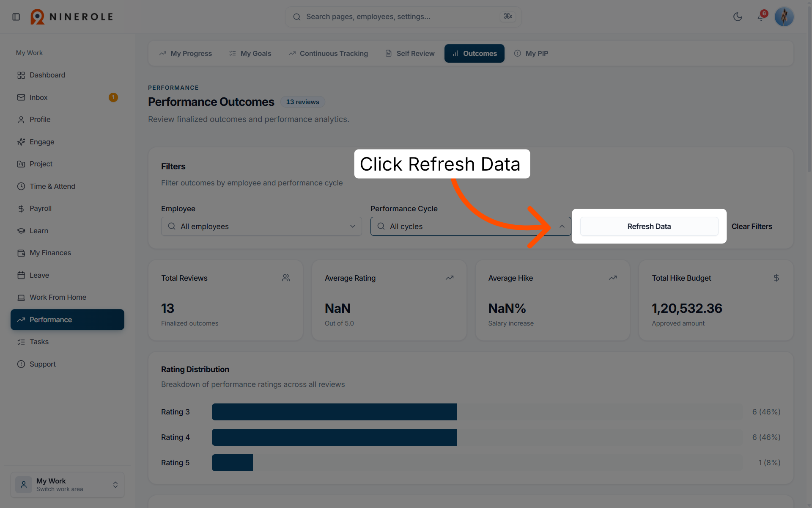The image size is (812, 508).
Task: Open the All employees dropdown
Action: click(261, 226)
